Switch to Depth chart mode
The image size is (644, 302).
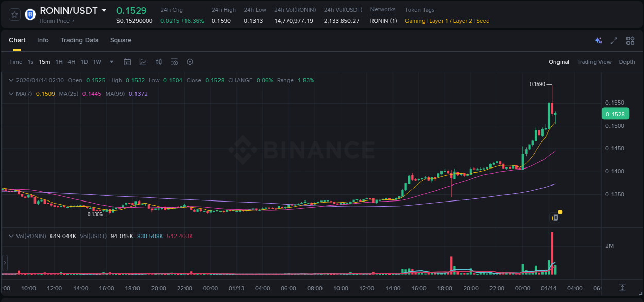tap(627, 62)
